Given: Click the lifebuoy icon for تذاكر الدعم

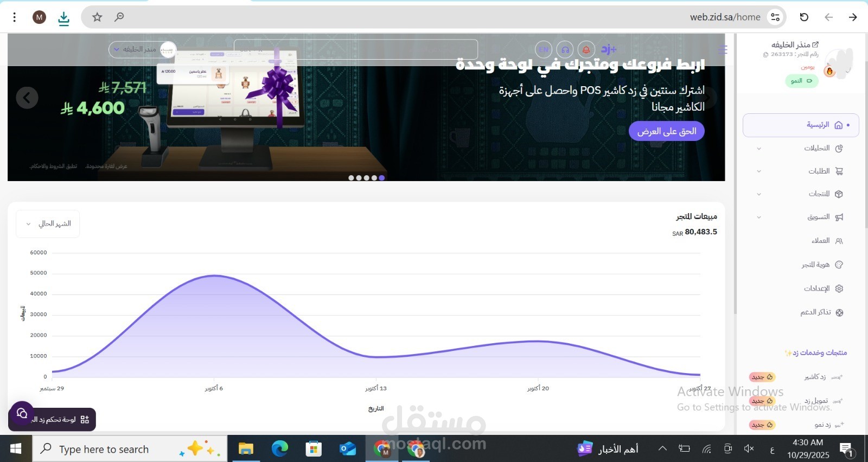Looking at the screenshot, I should point(839,312).
